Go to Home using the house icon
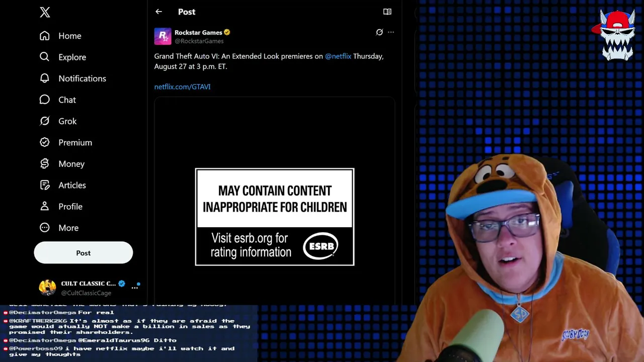This screenshot has width=644, height=362. [x=45, y=36]
